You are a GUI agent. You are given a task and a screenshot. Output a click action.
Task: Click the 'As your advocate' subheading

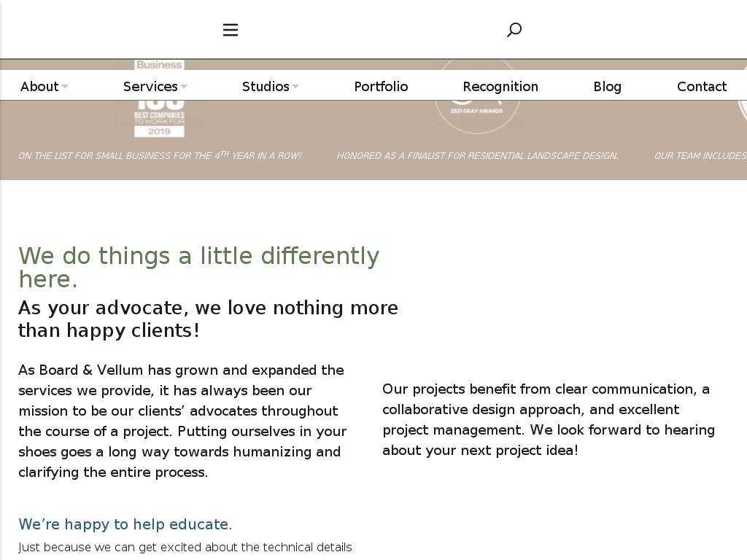[208, 319]
